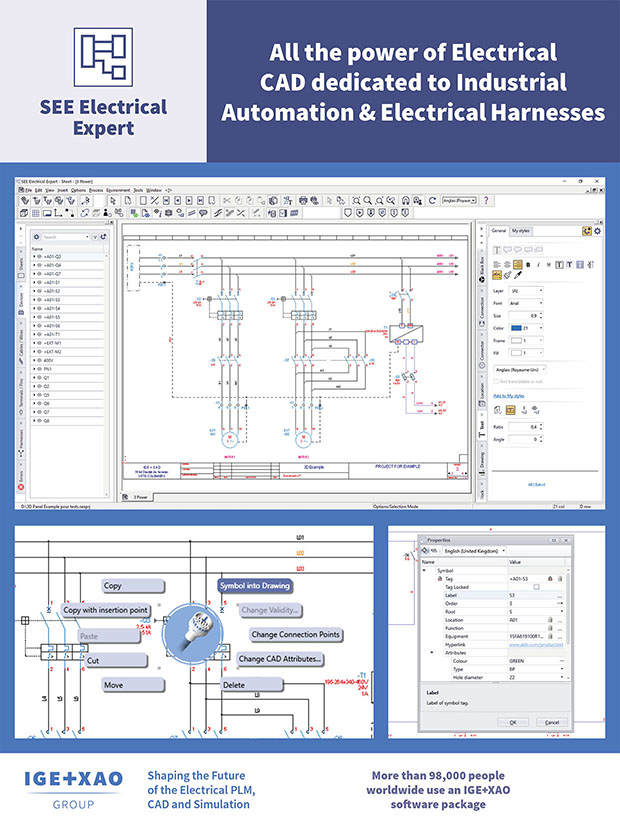The height and width of the screenshot is (827, 620).
Task: Click the eyedropper pick style icon
Action: click(518, 275)
